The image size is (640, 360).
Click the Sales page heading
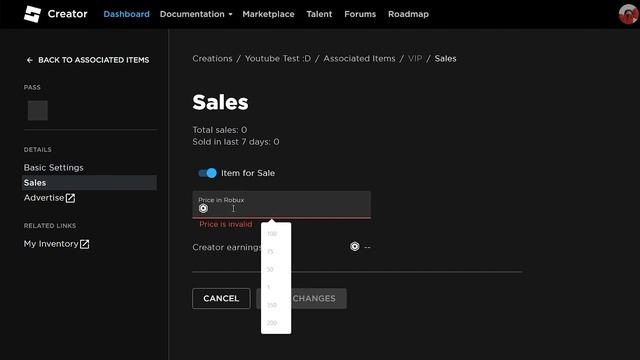click(220, 102)
